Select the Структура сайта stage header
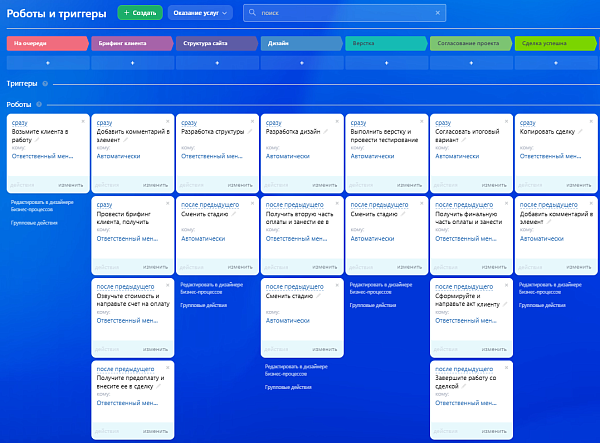Screen dimensions: 600x443 tap(217, 43)
